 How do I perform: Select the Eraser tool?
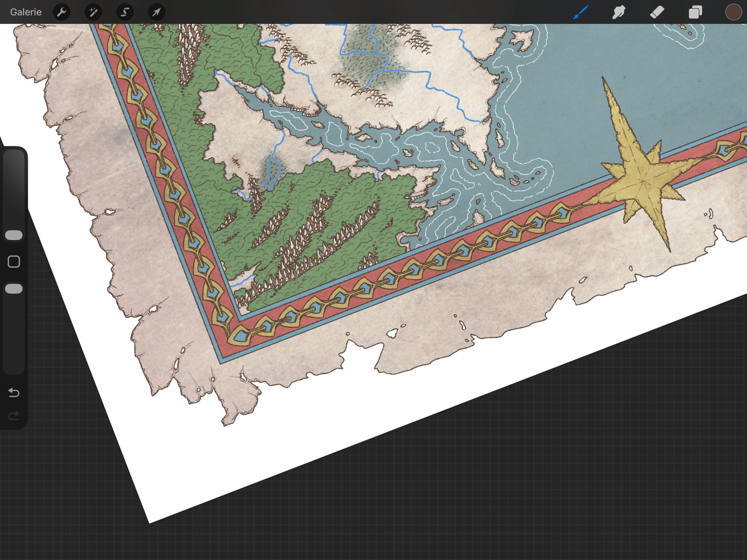[x=657, y=12]
